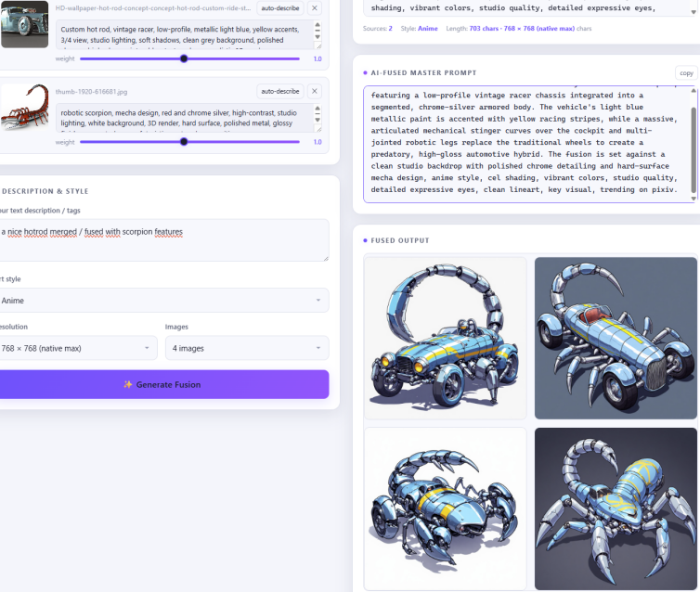This screenshot has width=700, height=592.
Task: Click the Description & Style section heading
Action: click(45, 191)
